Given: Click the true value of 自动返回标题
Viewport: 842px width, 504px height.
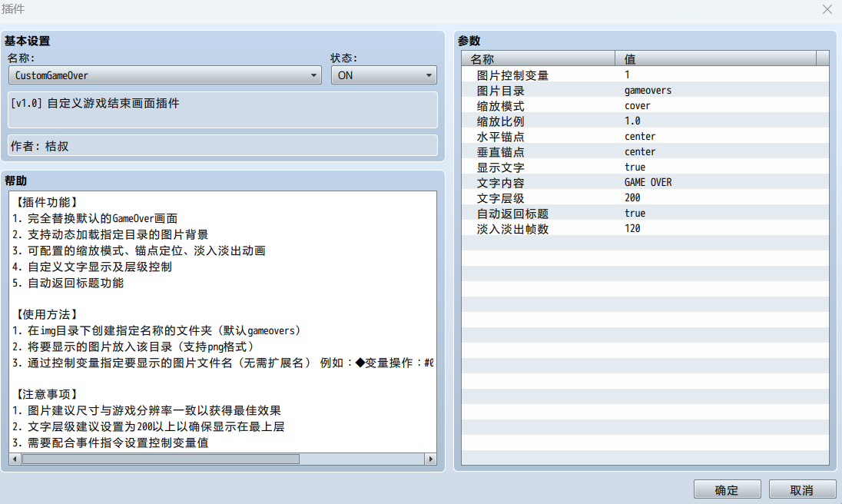Looking at the screenshot, I should pos(635,213).
